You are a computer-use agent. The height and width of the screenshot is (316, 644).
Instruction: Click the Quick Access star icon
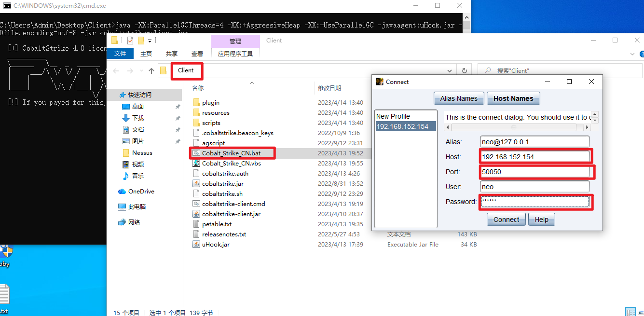[x=123, y=95]
